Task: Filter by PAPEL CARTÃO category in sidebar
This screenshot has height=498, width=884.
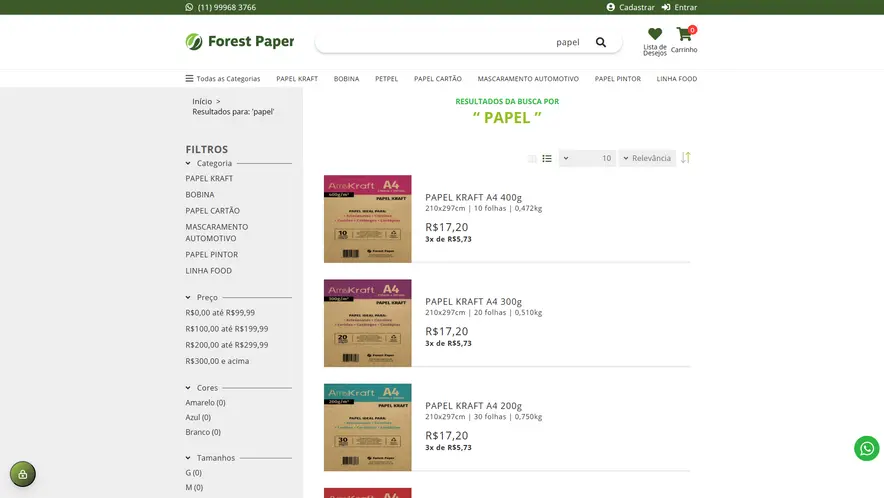Action: (x=213, y=211)
